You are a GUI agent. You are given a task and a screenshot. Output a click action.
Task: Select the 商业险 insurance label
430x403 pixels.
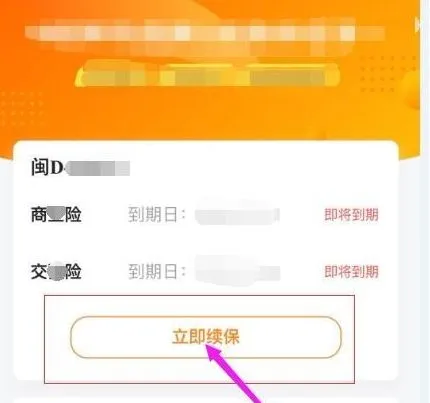[56, 214]
